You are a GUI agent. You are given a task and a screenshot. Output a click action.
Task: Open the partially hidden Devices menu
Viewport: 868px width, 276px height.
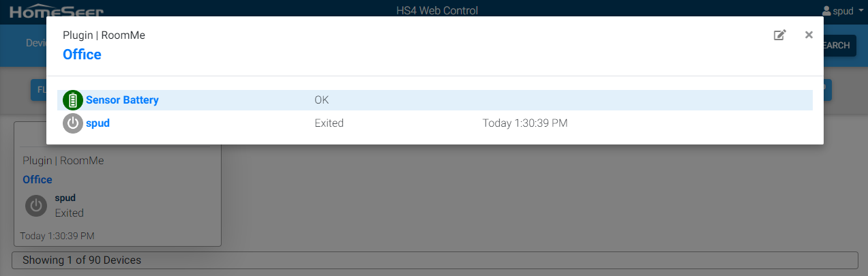pyautogui.click(x=35, y=43)
